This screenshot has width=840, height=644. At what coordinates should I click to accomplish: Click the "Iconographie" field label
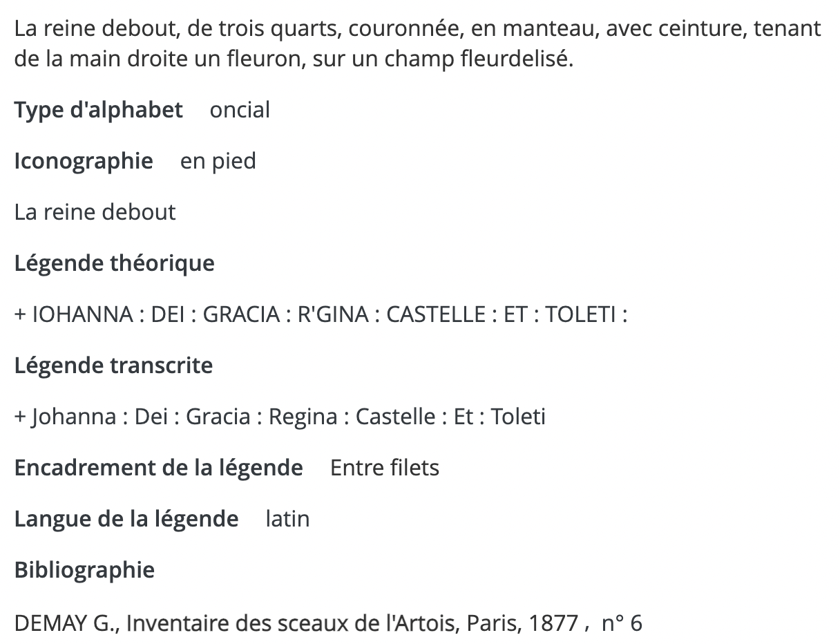(84, 161)
